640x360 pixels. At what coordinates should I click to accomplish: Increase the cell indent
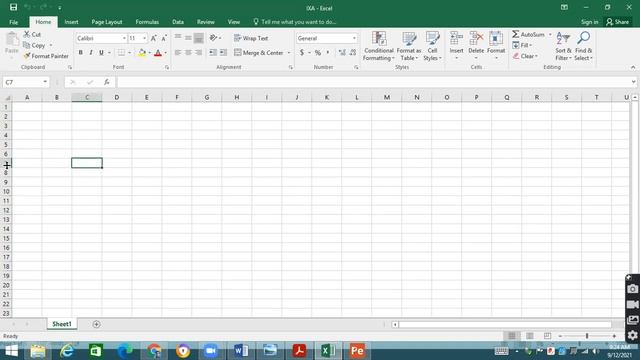coord(223,53)
